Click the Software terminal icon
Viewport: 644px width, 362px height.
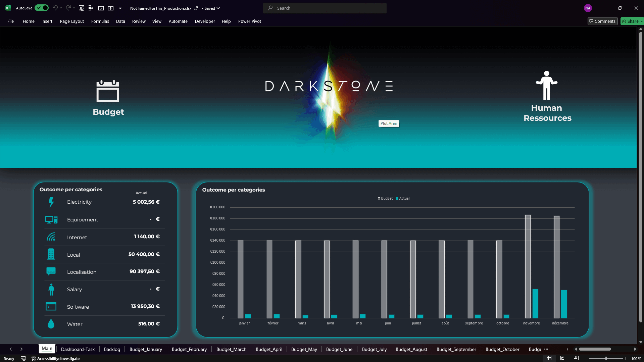pos(51,307)
